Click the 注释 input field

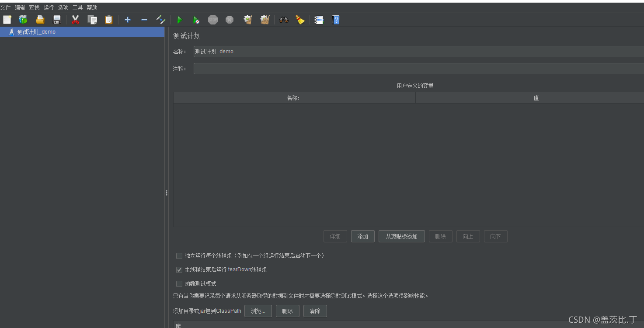(x=418, y=69)
